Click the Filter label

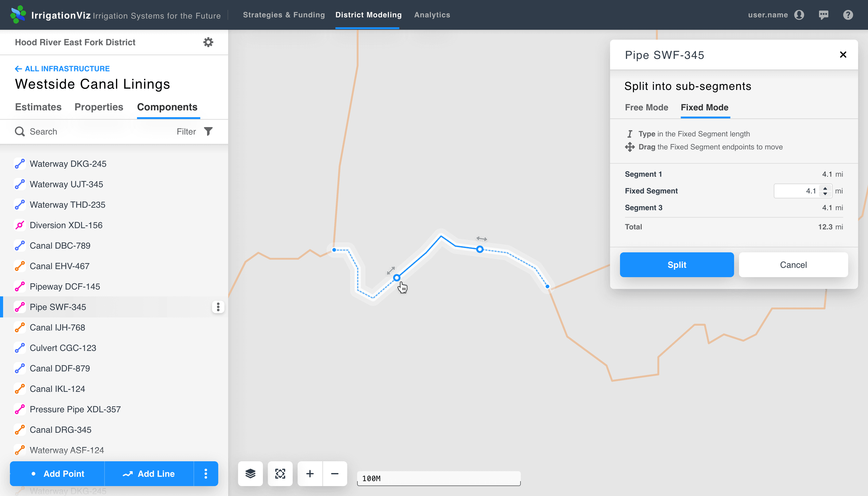pyautogui.click(x=186, y=131)
